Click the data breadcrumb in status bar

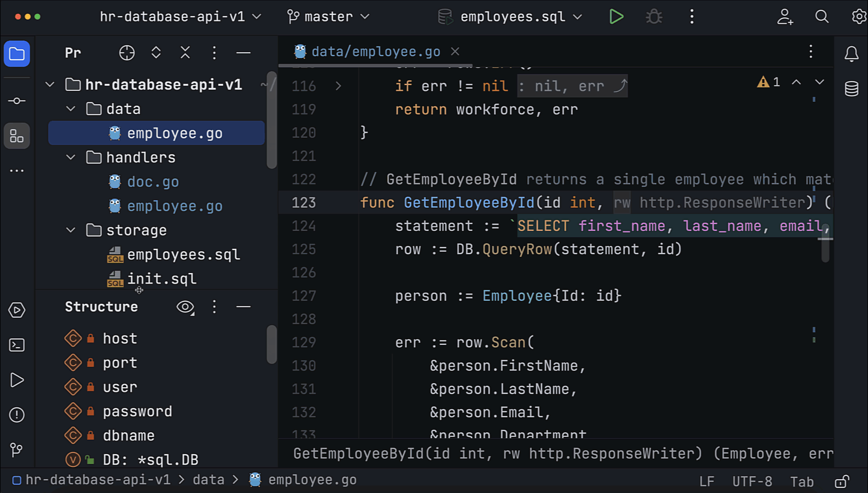click(208, 480)
